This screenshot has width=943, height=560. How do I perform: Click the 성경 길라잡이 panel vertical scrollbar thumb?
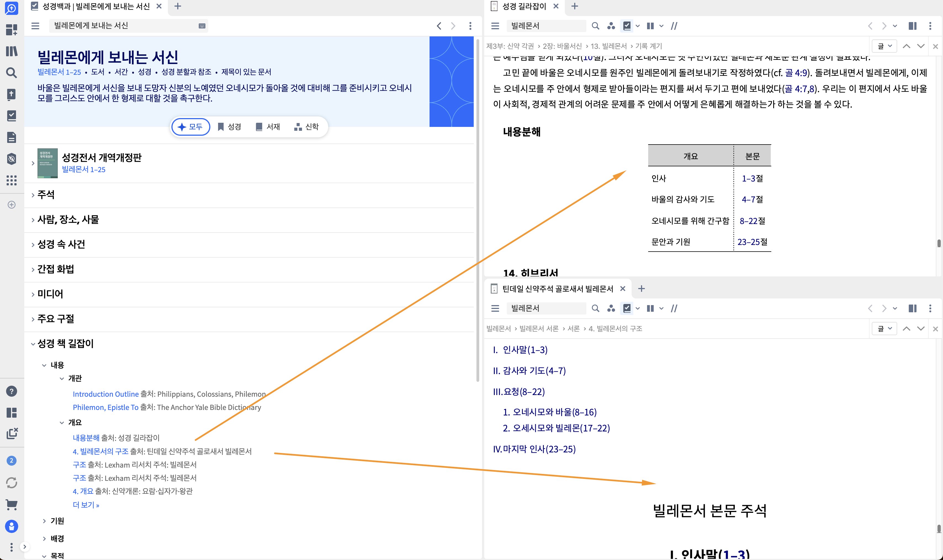click(939, 243)
